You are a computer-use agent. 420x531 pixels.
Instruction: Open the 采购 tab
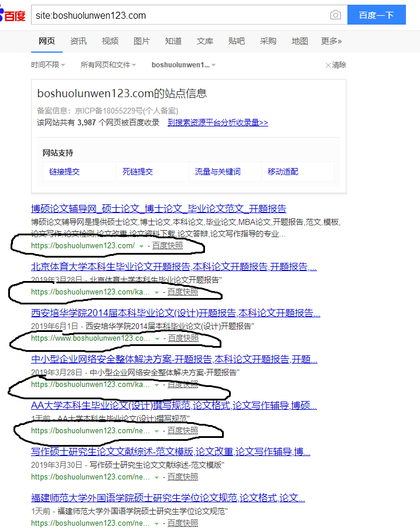tap(268, 42)
